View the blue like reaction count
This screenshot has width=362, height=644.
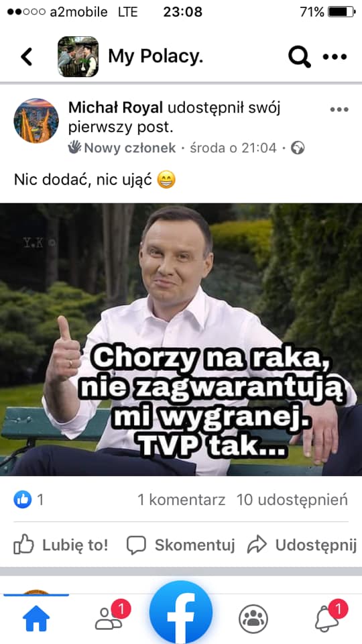point(28,500)
